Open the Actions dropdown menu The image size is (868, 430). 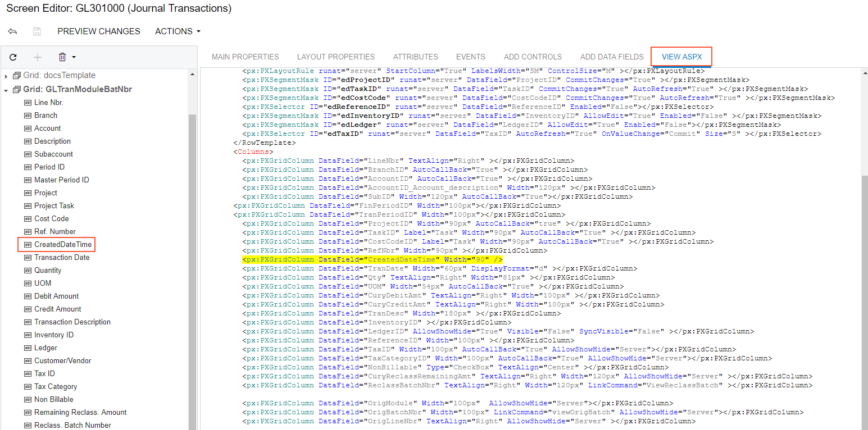point(178,31)
